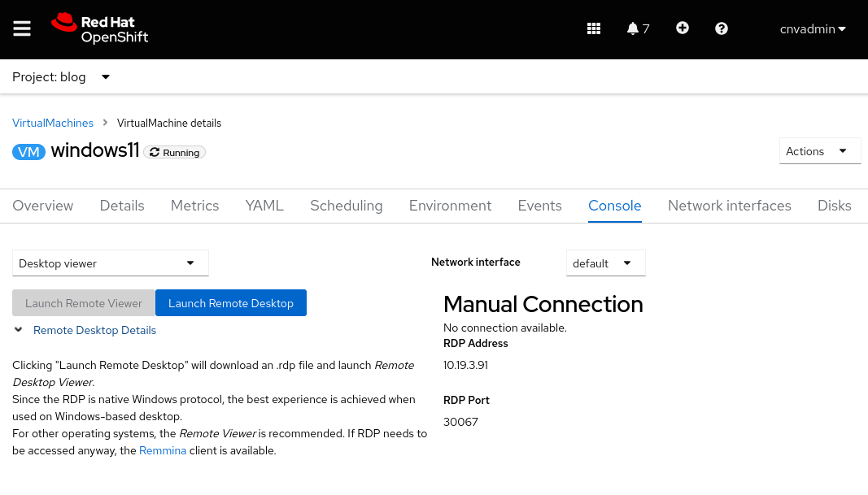Switch to the Network interfaces tab
The image size is (868, 495).
pyautogui.click(x=729, y=206)
